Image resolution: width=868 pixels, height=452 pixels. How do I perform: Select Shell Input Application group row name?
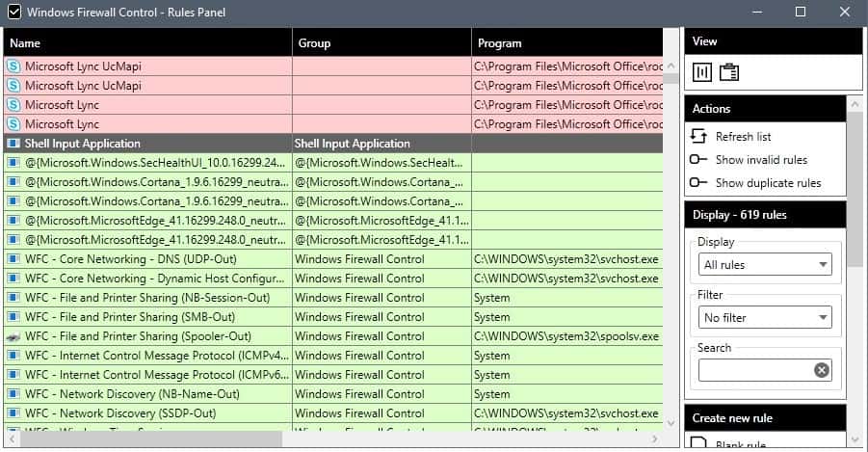click(x=83, y=143)
